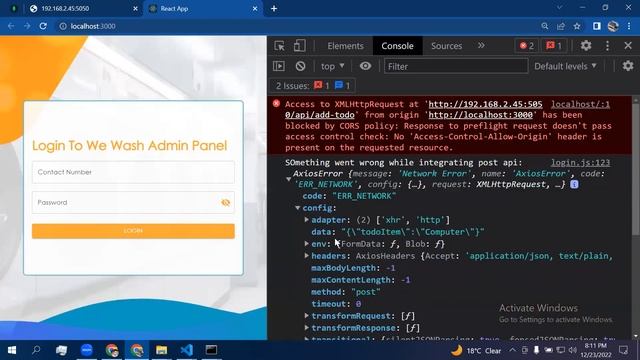Open Windows taskbar search
This screenshot has height=360, width=640.
pyautogui.click(x=36, y=350)
